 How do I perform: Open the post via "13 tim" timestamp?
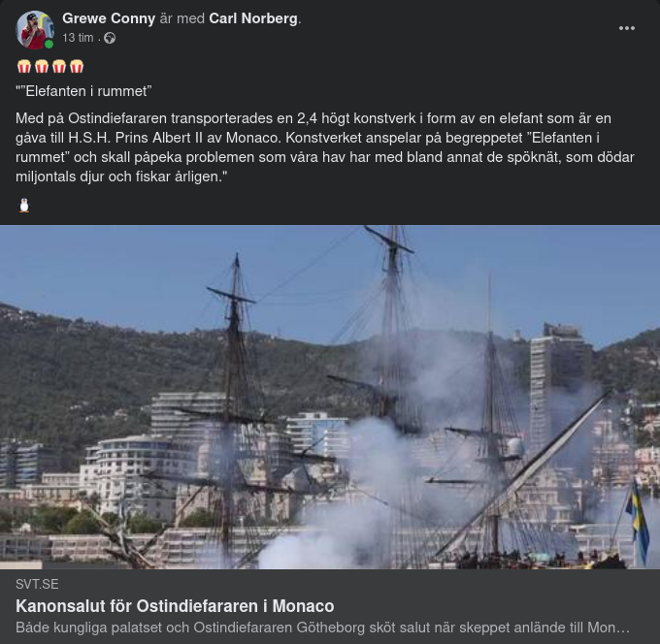(78, 38)
